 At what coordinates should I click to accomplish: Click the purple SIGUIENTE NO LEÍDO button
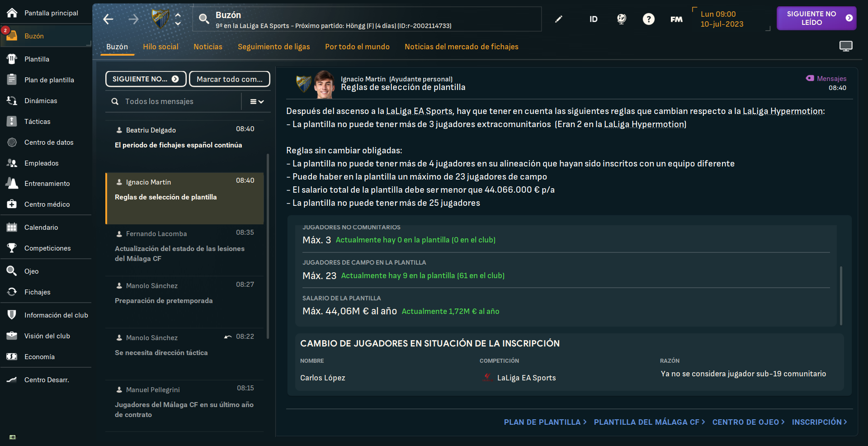[816, 18]
